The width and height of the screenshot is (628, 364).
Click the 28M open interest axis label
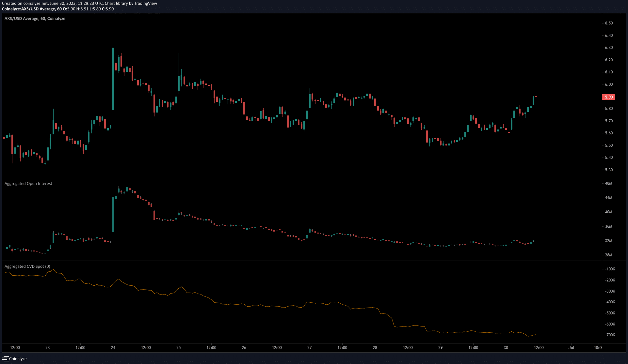608,255
